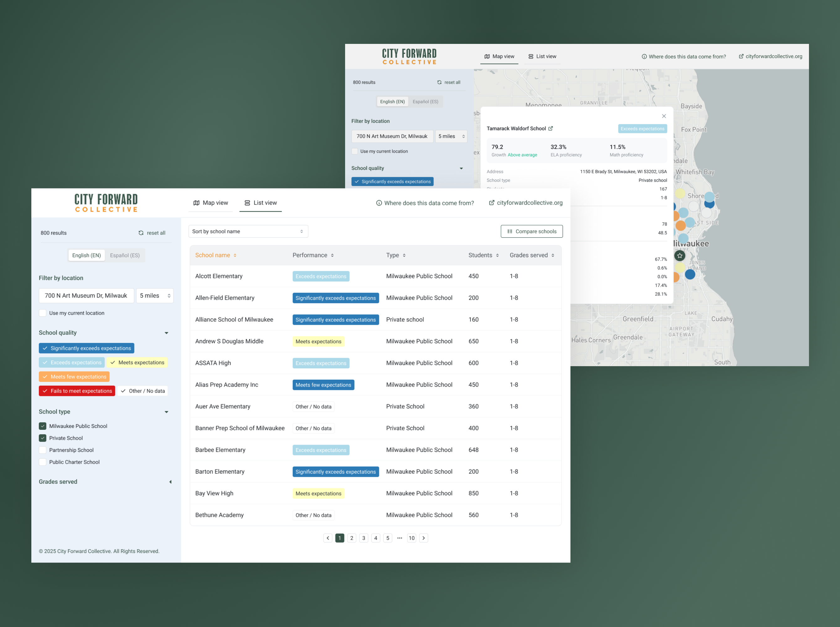Image resolution: width=840 pixels, height=627 pixels.
Task: Click the reset all refresh icon in list view
Action: coord(141,233)
